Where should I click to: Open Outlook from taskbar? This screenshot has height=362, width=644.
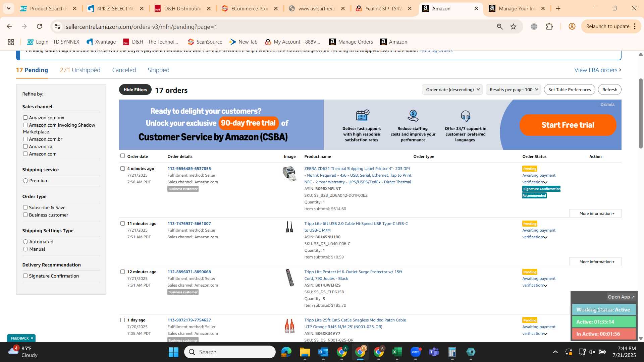point(323,352)
